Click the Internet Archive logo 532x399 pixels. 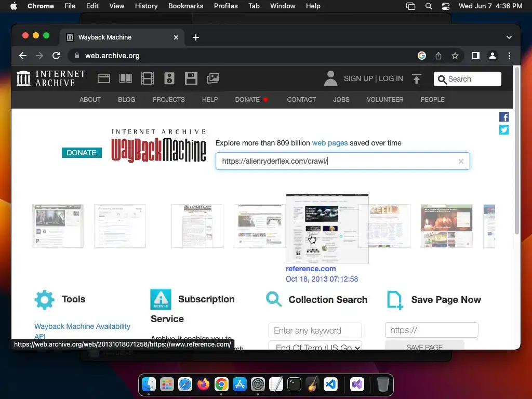point(51,78)
